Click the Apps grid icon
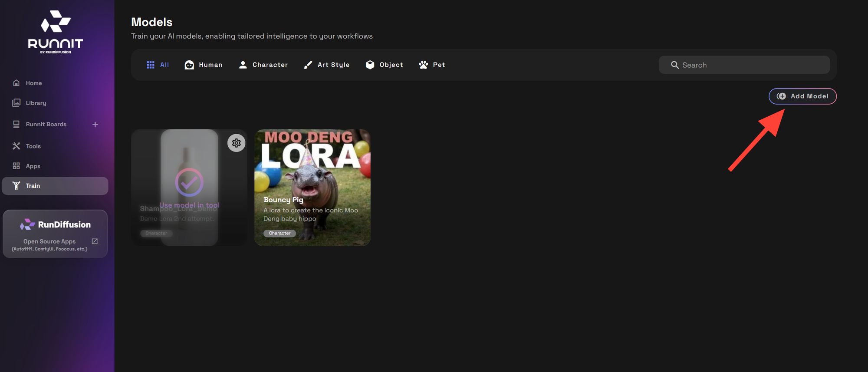This screenshot has height=372, width=868. (16, 166)
